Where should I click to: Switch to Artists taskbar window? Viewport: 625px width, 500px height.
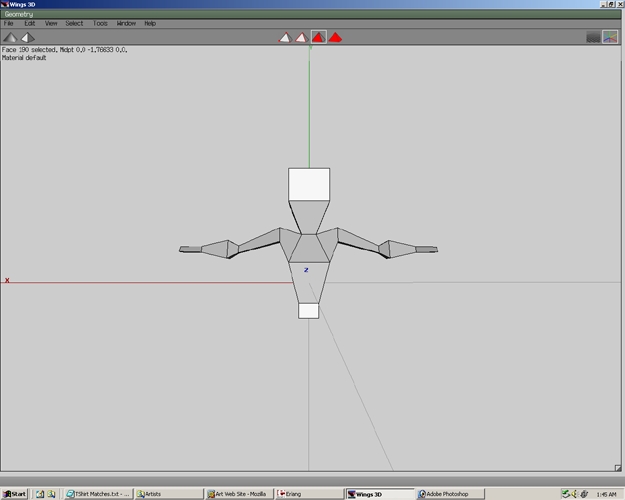169,494
